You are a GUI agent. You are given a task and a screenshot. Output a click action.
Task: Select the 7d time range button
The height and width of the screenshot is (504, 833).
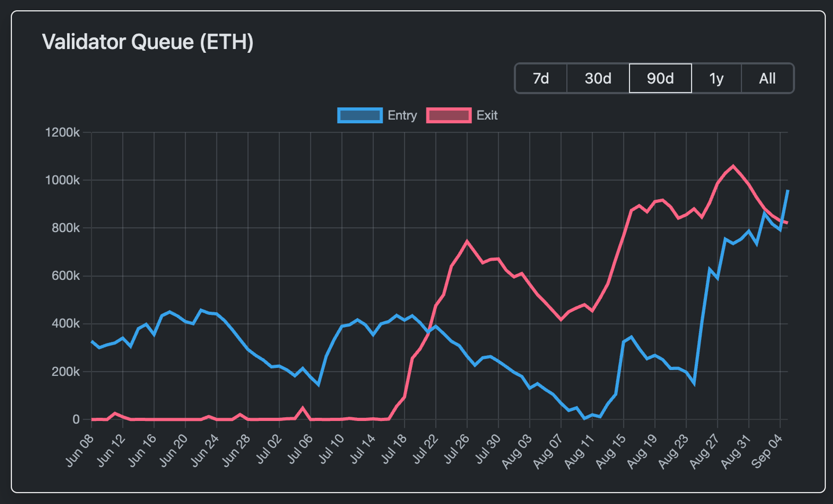click(541, 78)
